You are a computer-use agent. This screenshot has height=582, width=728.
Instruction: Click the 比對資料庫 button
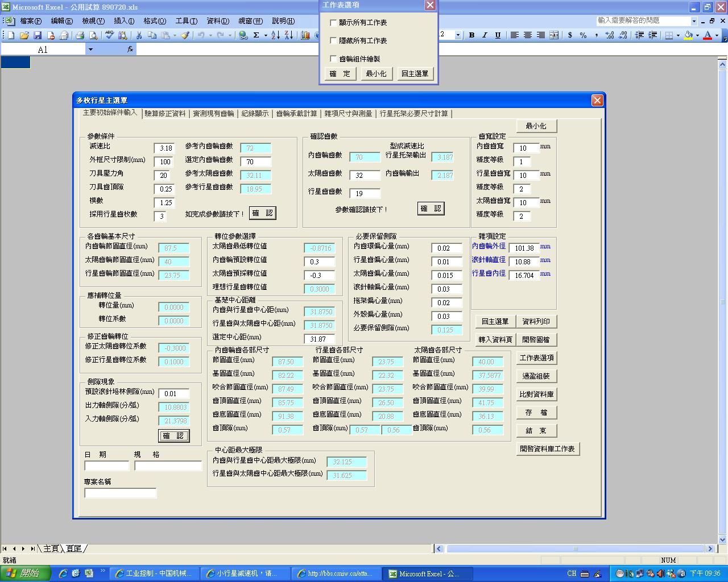(x=536, y=394)
